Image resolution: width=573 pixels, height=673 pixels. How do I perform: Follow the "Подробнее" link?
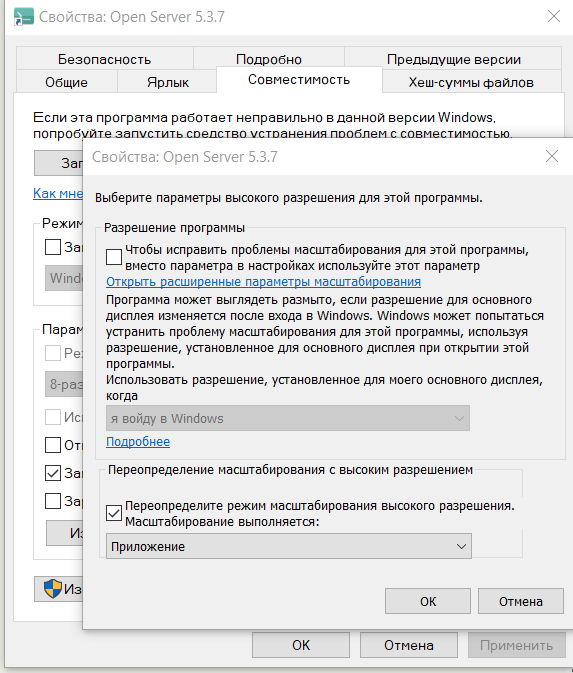pyautogui.click(x=138, y=442)
